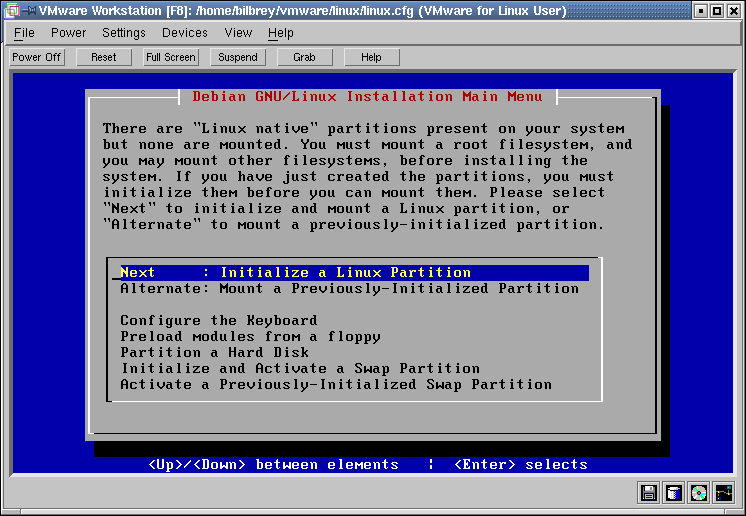The image size is (746, 516).
Task: Click the floppy disk device icon
Action: [x=649, y=493]
